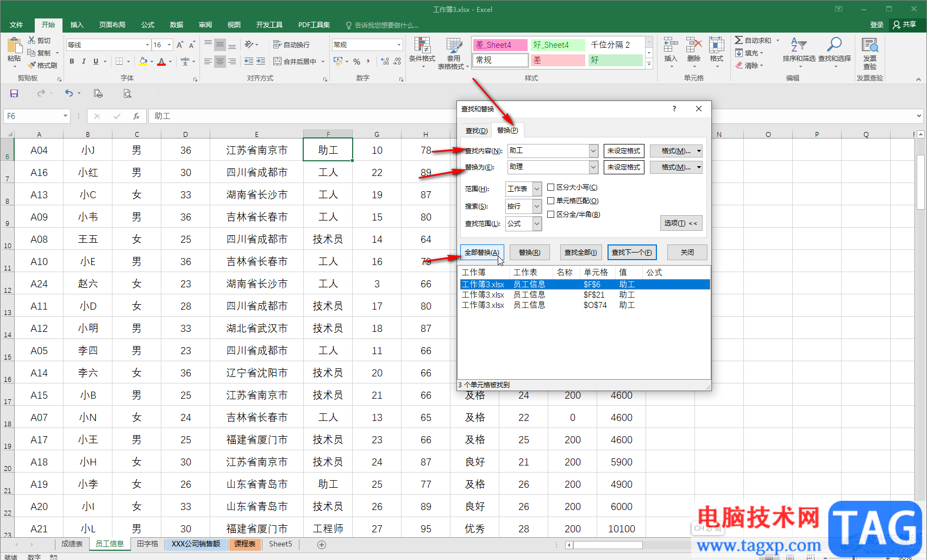Add a new sheet with plus icon
Viewport: 927px width, 560px height.
coord(322,544)
